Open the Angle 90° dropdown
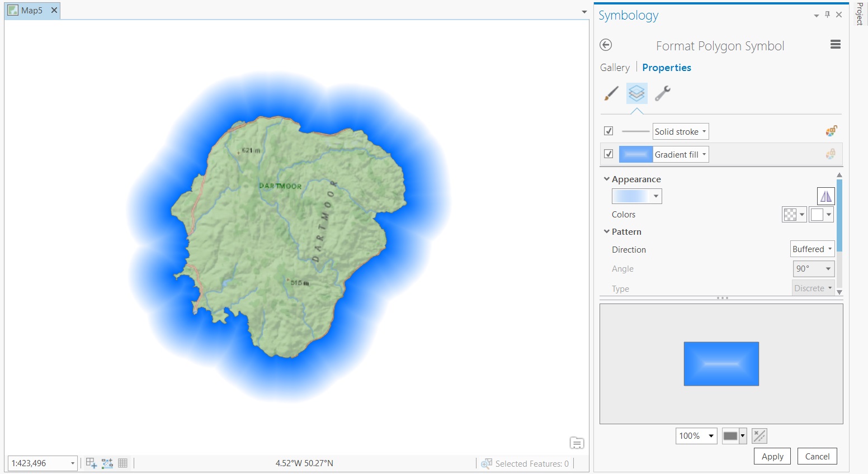 814,269
